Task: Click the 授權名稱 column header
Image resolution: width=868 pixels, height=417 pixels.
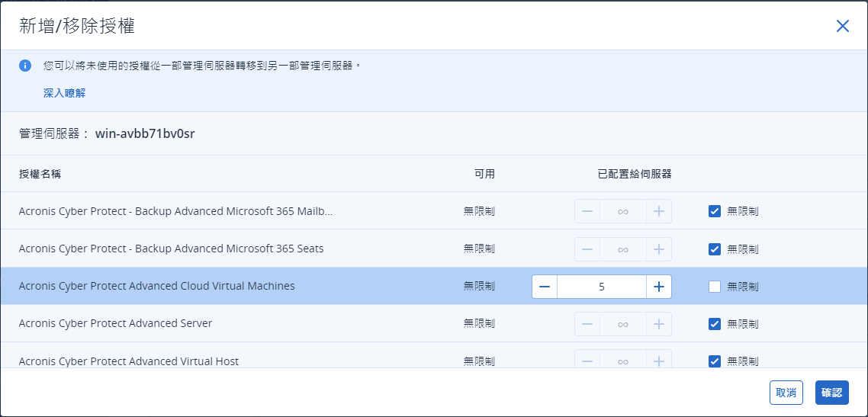Action: point(40,174)
